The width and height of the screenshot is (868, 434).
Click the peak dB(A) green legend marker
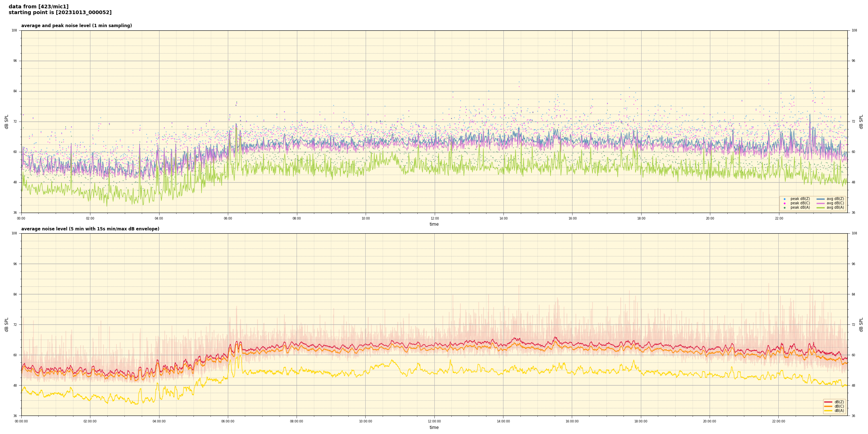[784, 208]
